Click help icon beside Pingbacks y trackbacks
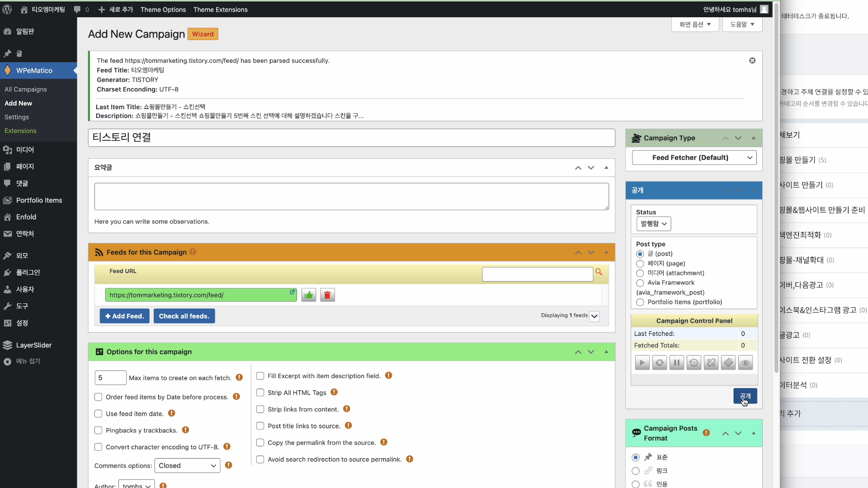 pyautogui.click(x=185, y=430)
